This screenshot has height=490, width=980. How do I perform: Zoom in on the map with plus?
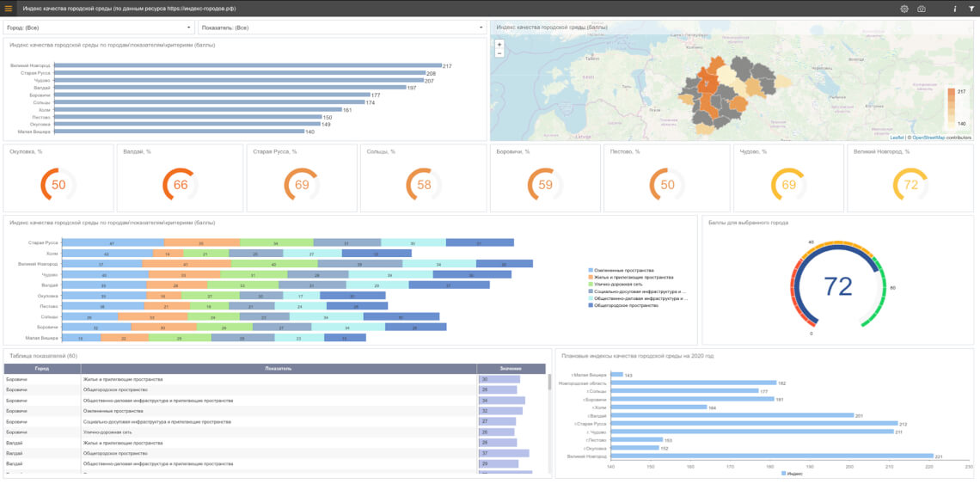pos(499,45)
